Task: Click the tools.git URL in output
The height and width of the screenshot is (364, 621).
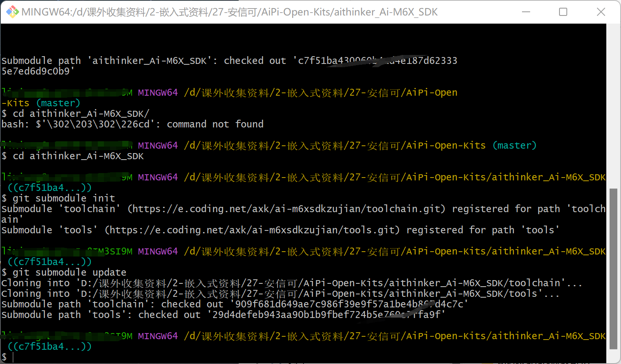Action: (x=252, y=230)
